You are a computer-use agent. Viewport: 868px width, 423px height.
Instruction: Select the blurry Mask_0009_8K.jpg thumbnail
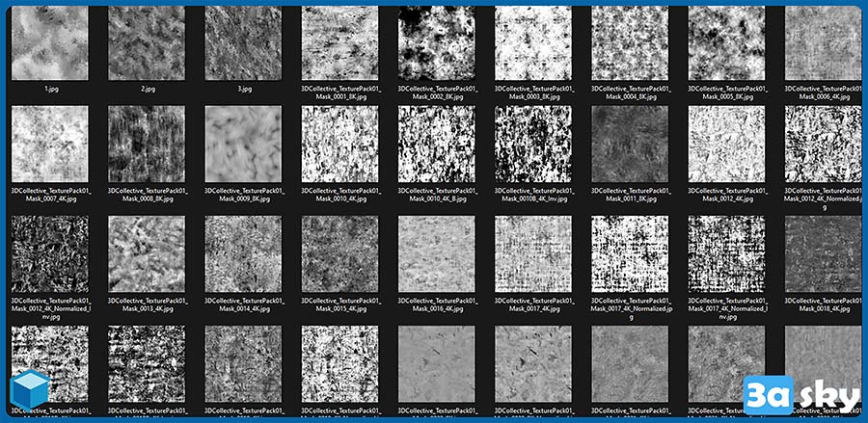coord(243,144)
